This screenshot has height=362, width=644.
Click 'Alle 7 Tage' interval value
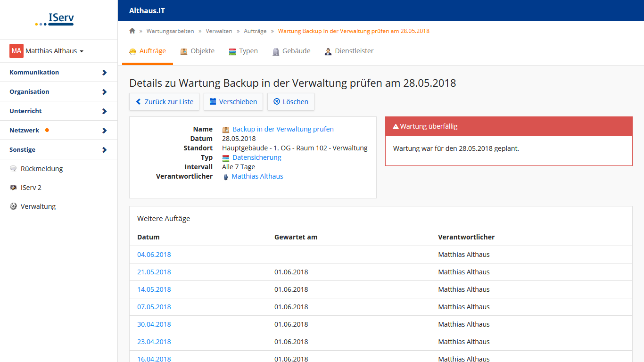point(239,167)
